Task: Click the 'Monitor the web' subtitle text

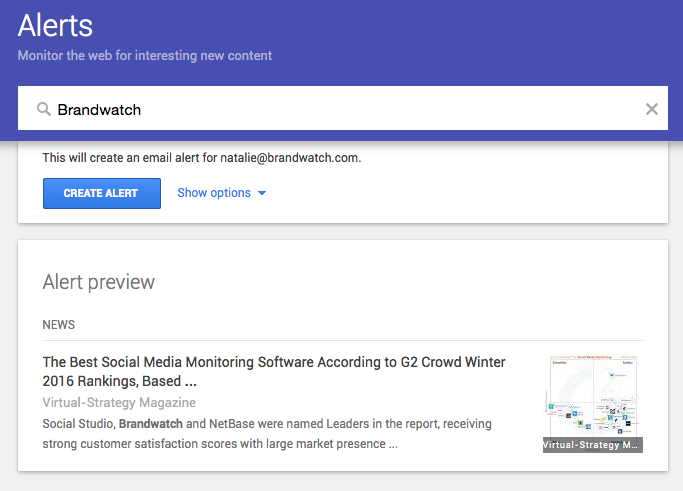Action: point(145,55)
